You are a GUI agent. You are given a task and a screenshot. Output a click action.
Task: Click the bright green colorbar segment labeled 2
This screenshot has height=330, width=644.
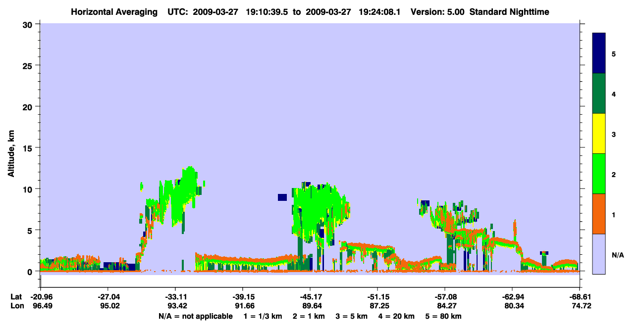click(x=599, y=174)
